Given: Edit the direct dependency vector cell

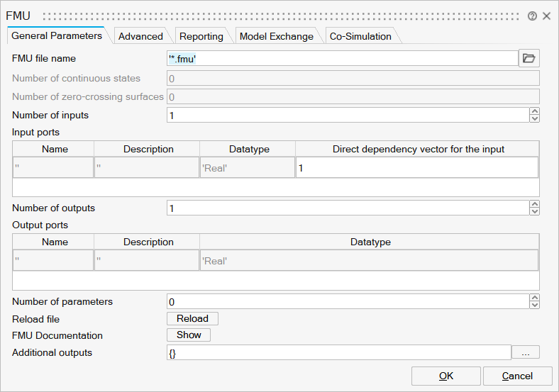Looking at the screenshot, I should [416, 167].
